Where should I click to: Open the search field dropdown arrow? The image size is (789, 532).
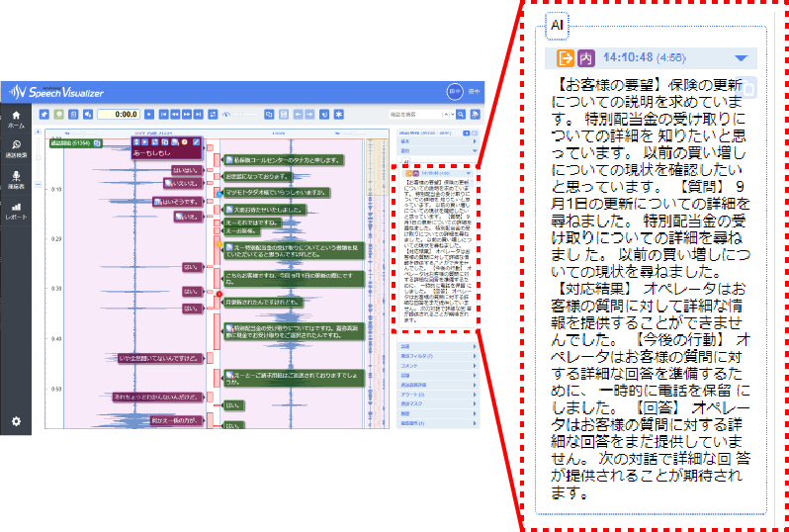coord(452,115)
